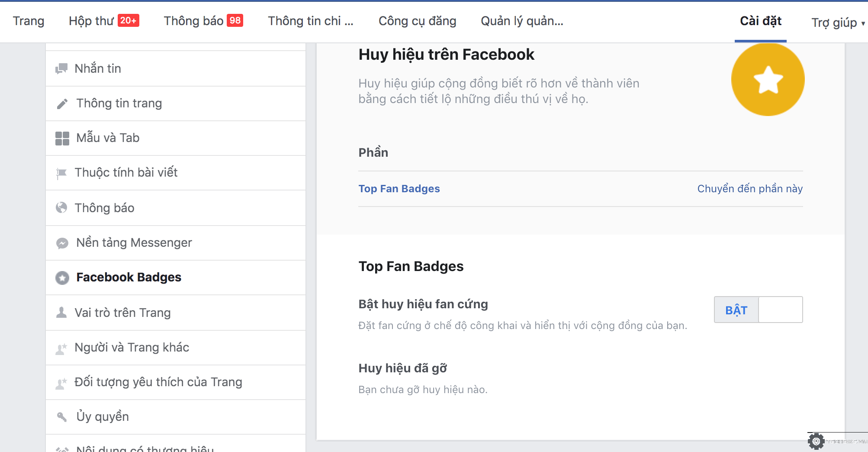Click Chuyển đến phần này link
Viewport: 868px width, 452px height.
[x=750, y=189]
